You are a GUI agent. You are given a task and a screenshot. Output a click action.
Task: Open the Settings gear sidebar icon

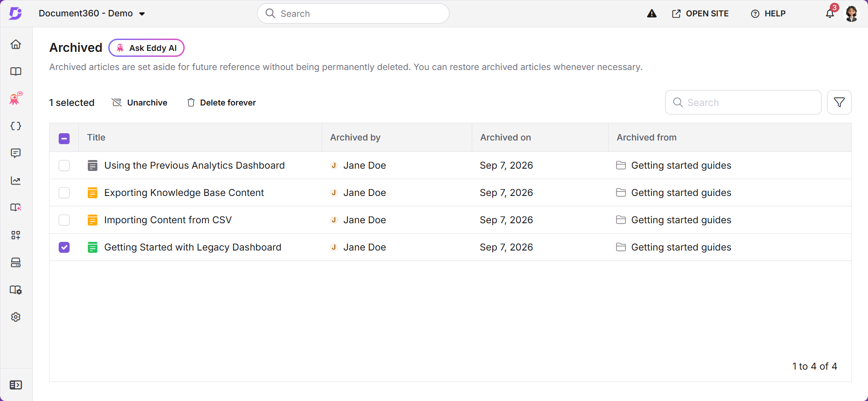(16, 317)
